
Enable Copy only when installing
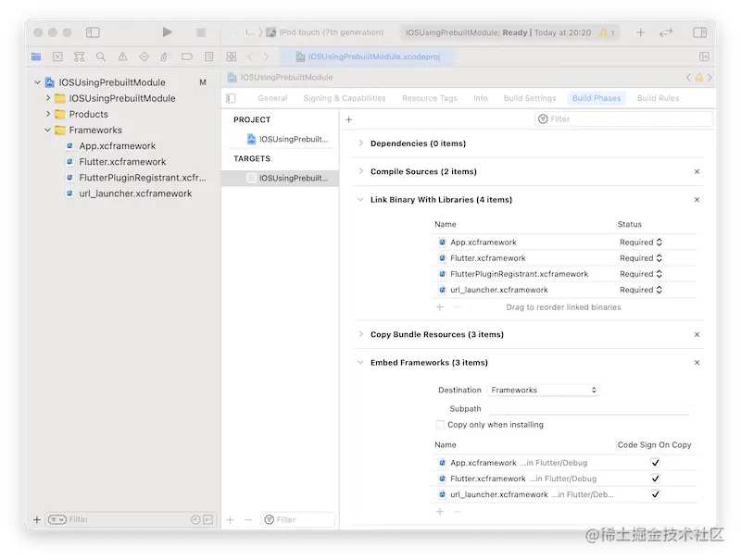click(x=441, y=424)
